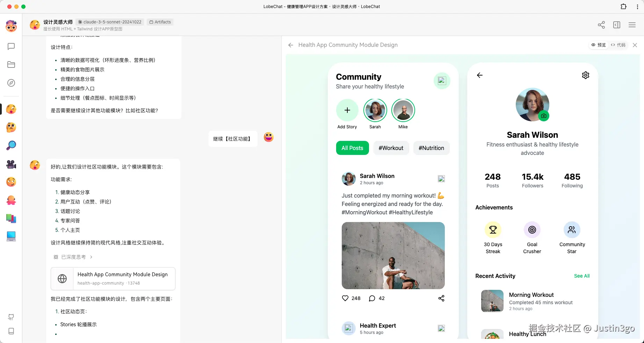Click the back arrow in the profile screen

(x=480, y=75)
